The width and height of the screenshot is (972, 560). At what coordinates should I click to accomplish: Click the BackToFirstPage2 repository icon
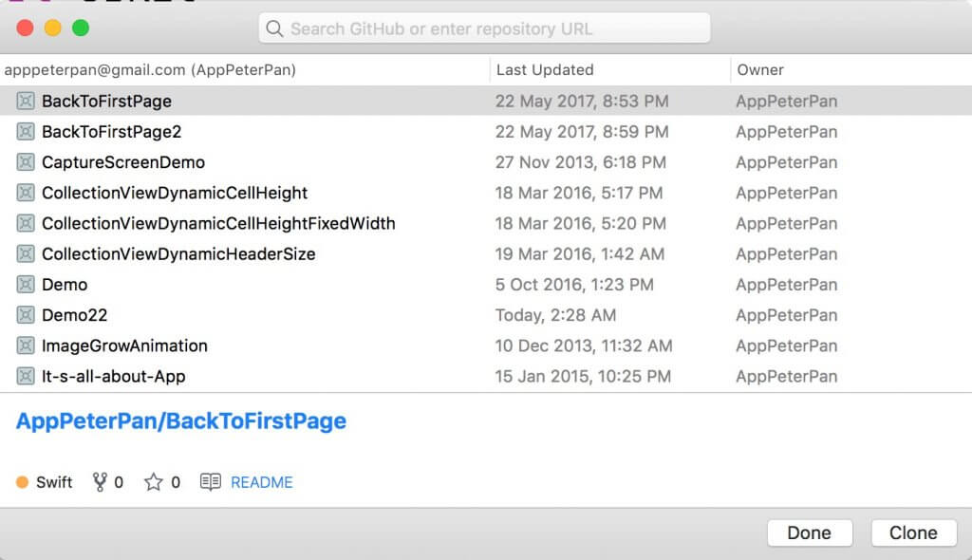(x=26, y=132)
